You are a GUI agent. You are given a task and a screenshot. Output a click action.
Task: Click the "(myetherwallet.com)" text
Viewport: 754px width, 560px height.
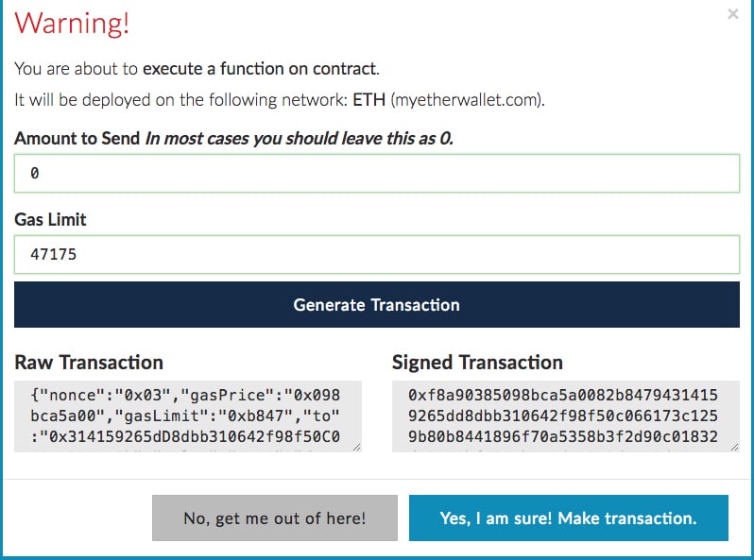pos(468,100)
